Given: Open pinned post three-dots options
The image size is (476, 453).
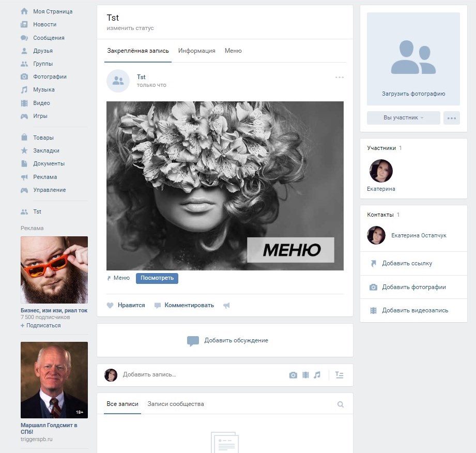Looking at the screenshot, I should (x=340, y=77).
